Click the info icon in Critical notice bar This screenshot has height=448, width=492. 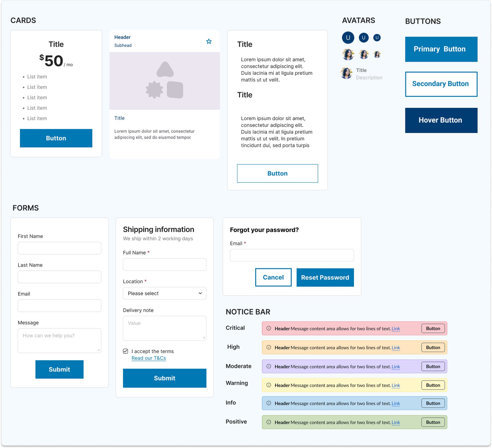(269, 328)
